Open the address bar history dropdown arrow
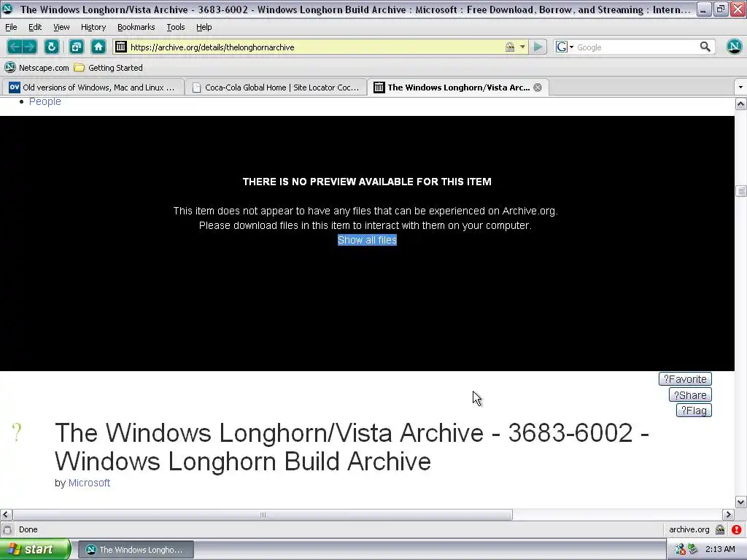 522,47
